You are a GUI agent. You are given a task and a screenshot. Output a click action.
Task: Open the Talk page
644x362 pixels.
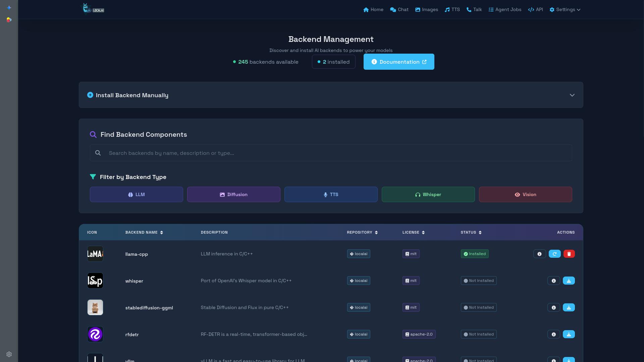[x=474, y=9]
